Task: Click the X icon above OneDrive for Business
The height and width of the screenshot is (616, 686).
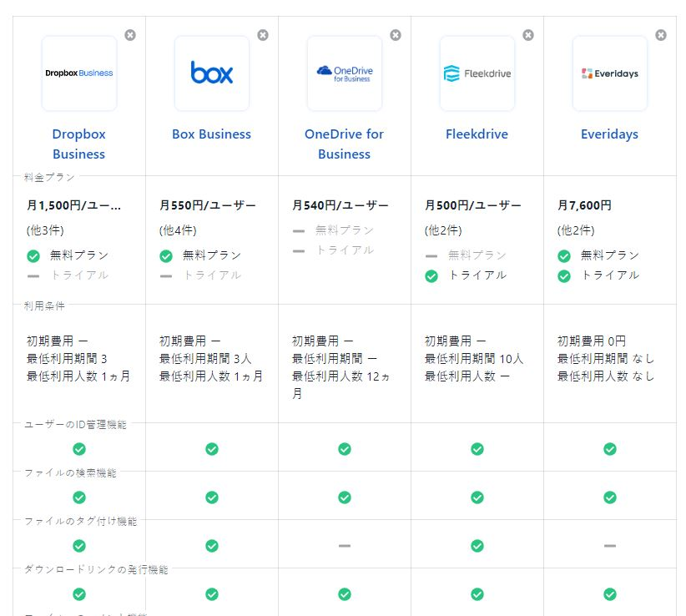Action: [x=396, y=35]
